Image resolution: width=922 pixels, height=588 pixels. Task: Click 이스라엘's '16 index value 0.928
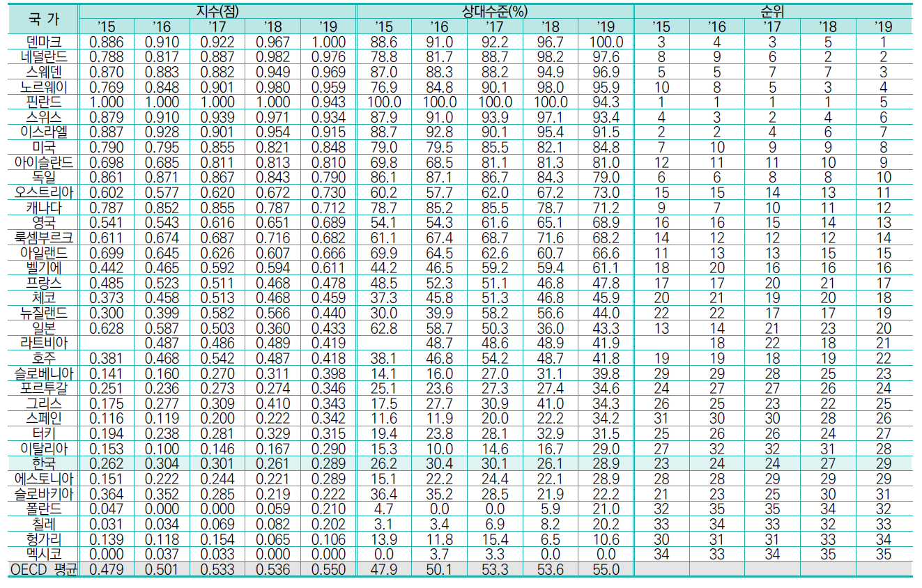162,132
